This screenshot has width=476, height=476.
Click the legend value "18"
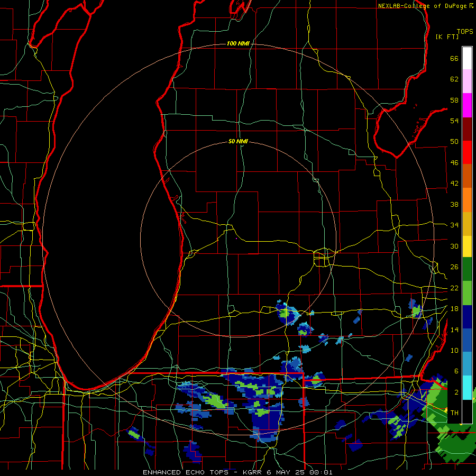click(x=454, y=309)
